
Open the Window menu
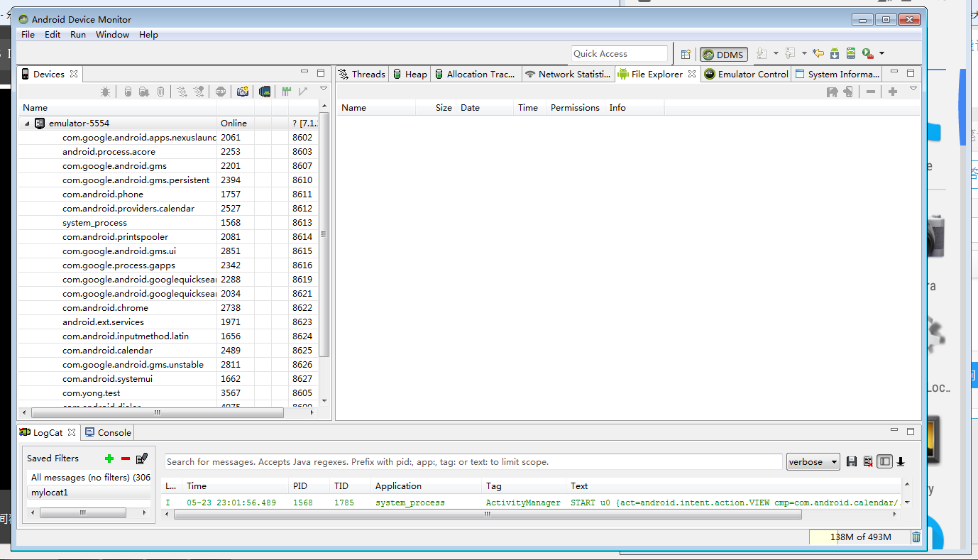tap(112, 34)
